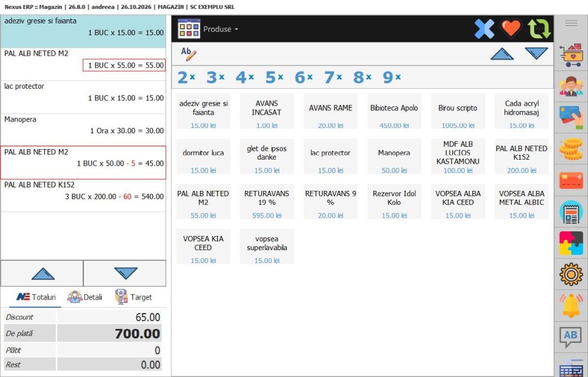Add Birou scripto product tile

458,112
